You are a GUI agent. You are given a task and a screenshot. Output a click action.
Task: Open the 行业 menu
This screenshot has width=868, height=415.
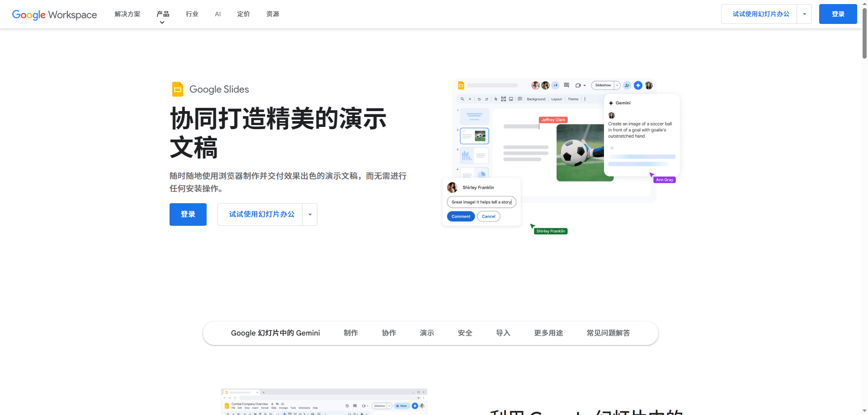192,14
